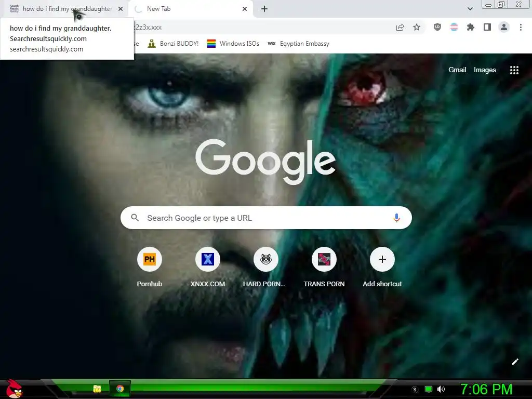Click the voice search microphone

point(396,218)
